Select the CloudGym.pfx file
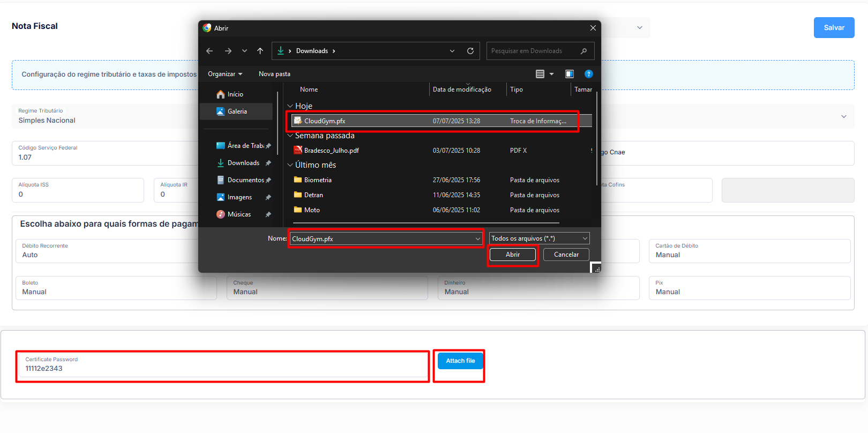The image size is (868, 433). tap(442, 121)
